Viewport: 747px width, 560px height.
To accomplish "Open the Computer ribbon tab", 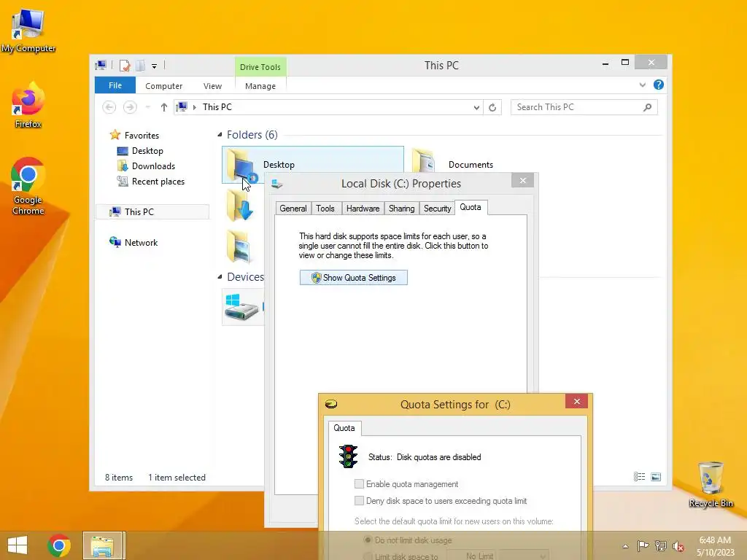I will tap(164, 86).
